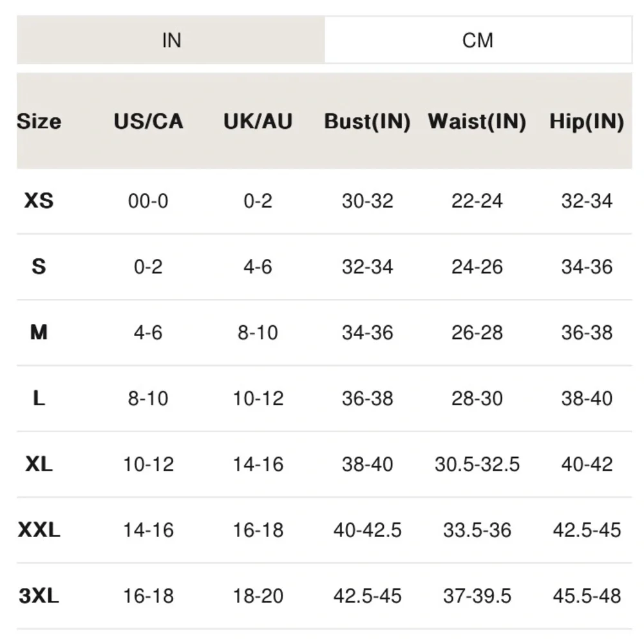644x644 pixels.
Task: Click the 8-10 UK/AU value for M
Action: coord(258,332)
